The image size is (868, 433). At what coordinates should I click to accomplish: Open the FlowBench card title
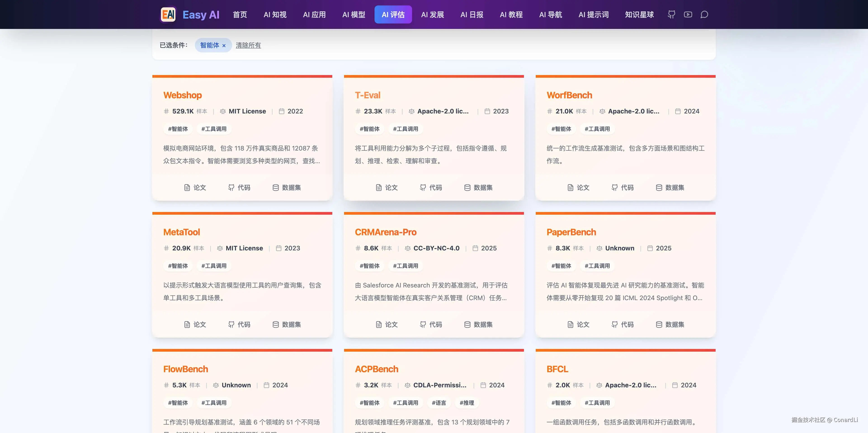coord(185,369)
